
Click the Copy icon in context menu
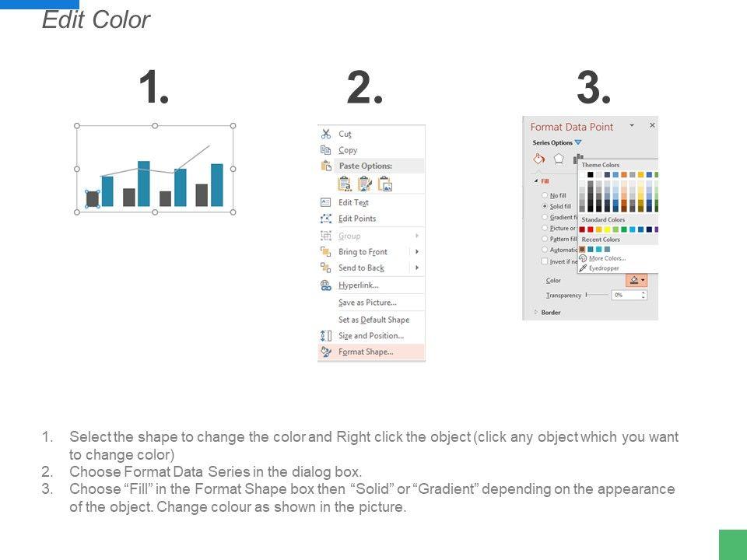[x=325, y=150]
